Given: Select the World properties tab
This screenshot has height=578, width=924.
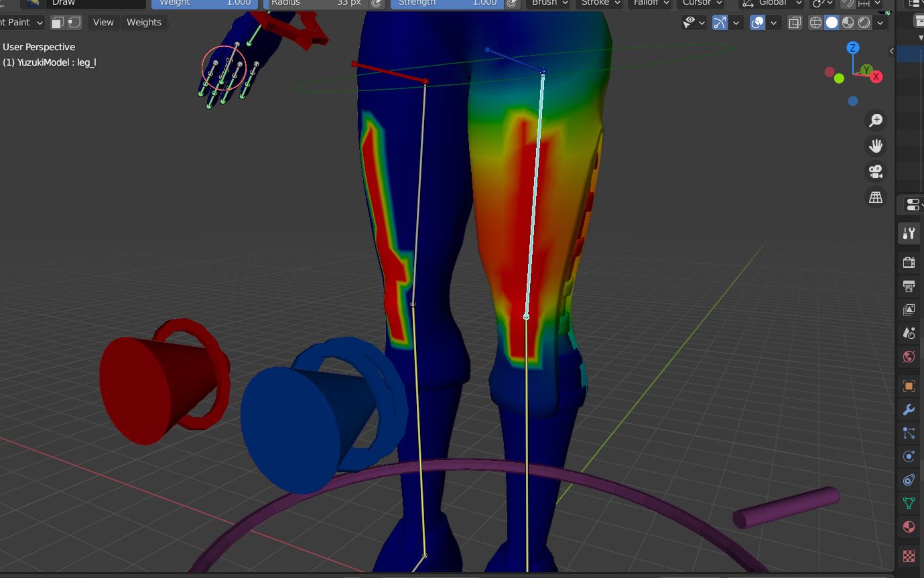Looking at the screenshot, I should click(908, 356).
